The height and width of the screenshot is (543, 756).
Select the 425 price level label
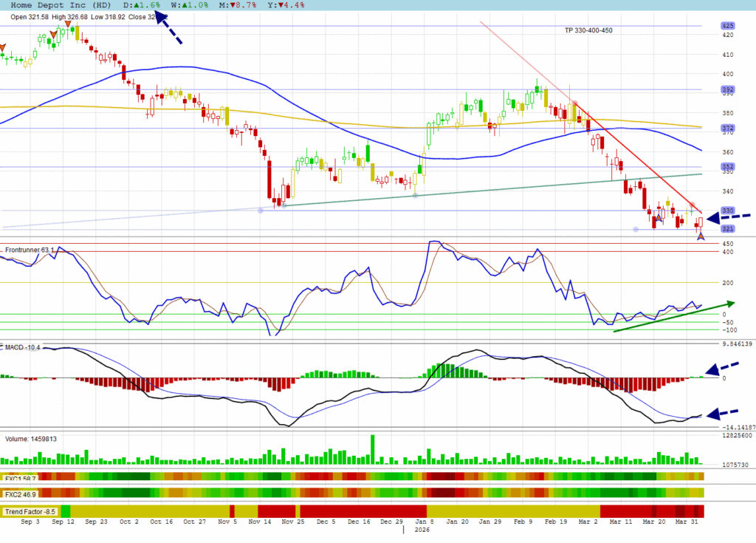tap(728, 26)
